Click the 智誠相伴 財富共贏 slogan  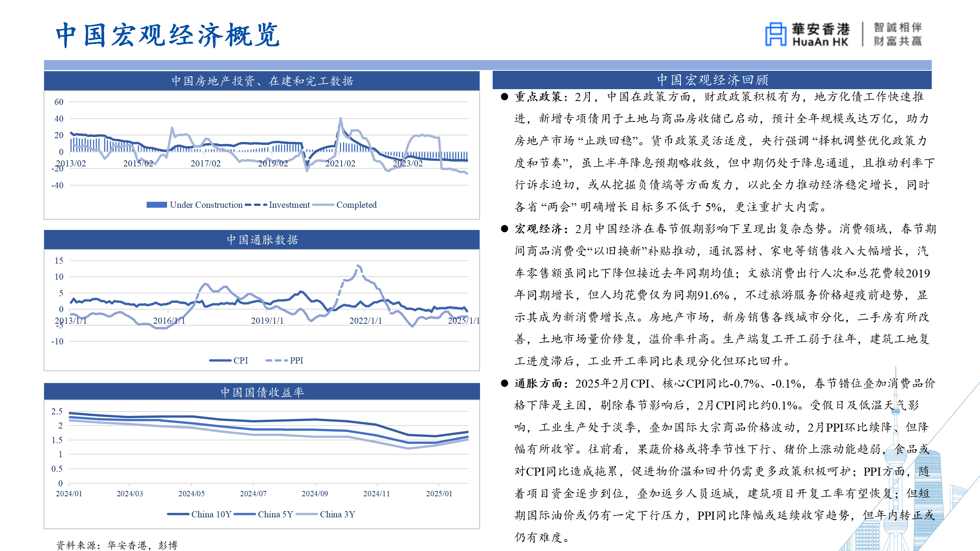(x=898, y=34)
